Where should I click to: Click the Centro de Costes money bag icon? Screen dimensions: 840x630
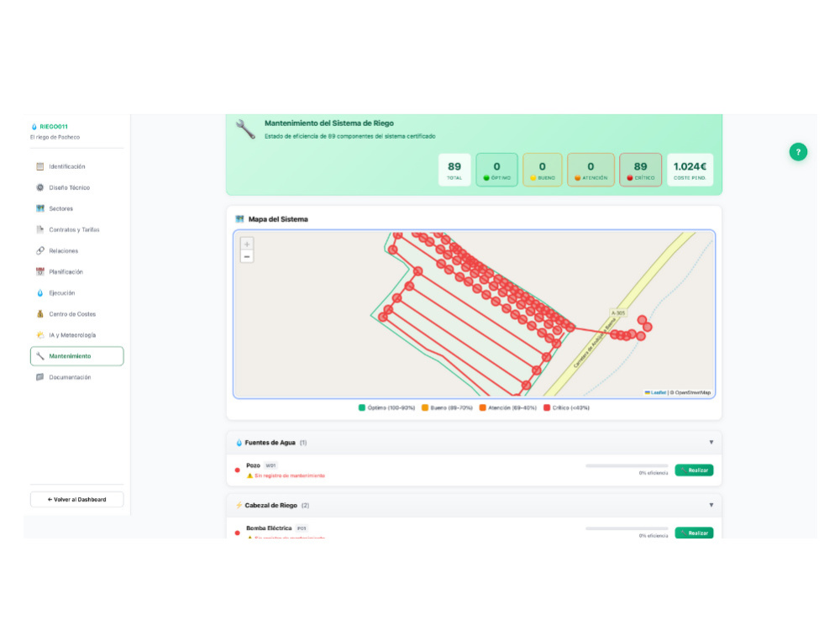(39, 314)
